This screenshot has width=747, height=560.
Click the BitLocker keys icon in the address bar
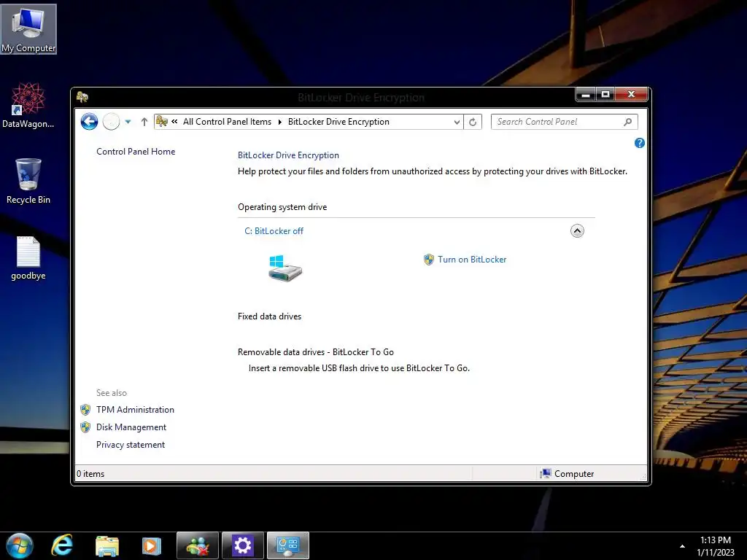(162, 122)
